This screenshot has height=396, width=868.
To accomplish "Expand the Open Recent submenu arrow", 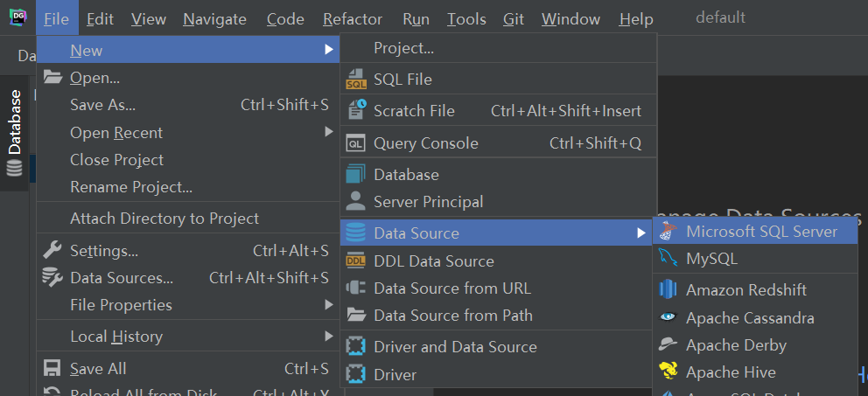I will [x=329, y=132].
